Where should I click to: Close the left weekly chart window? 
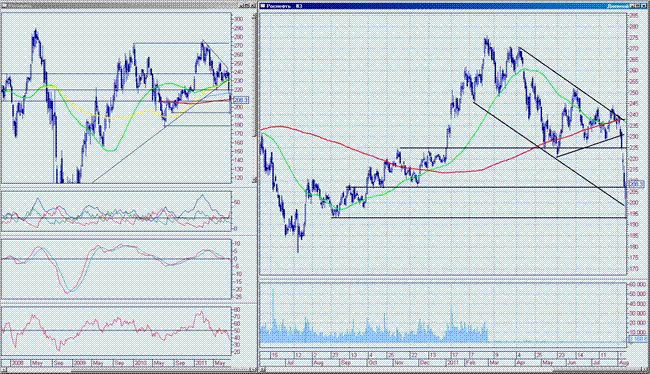(253, 5)
